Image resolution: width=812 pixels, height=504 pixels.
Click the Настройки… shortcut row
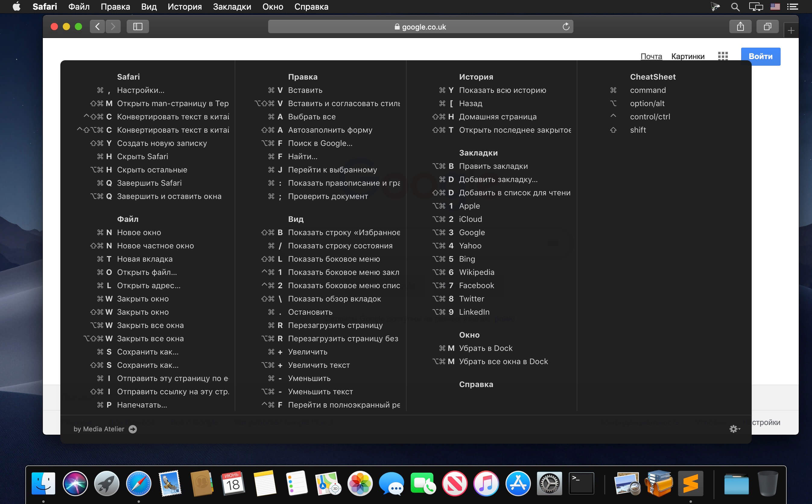coord(131,90)
